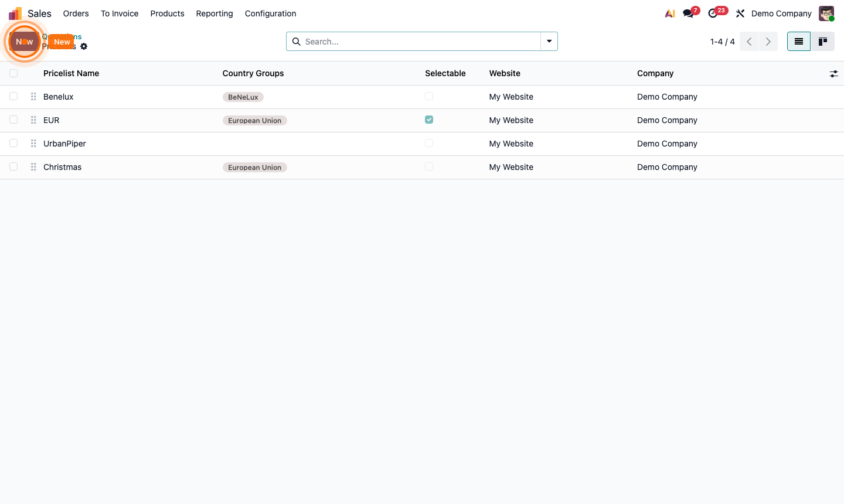Viewport: 844px width, 504px height.
Task: Create a new pricelist with the New button
Action: point(62,42)
